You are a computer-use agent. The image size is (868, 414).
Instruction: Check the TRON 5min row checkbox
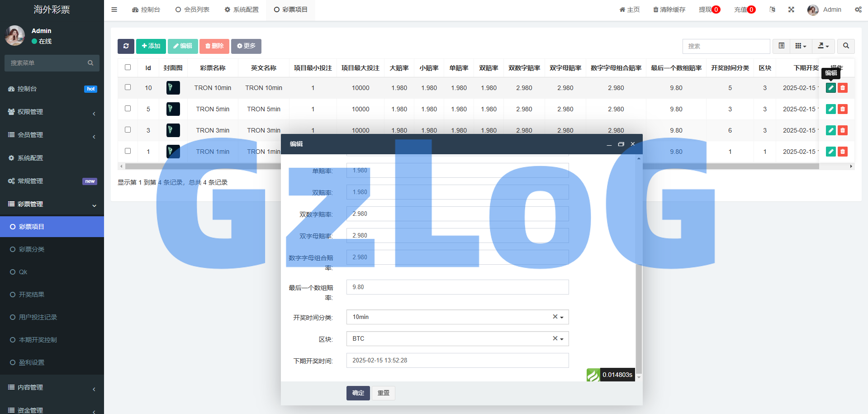tap(128, 109)
